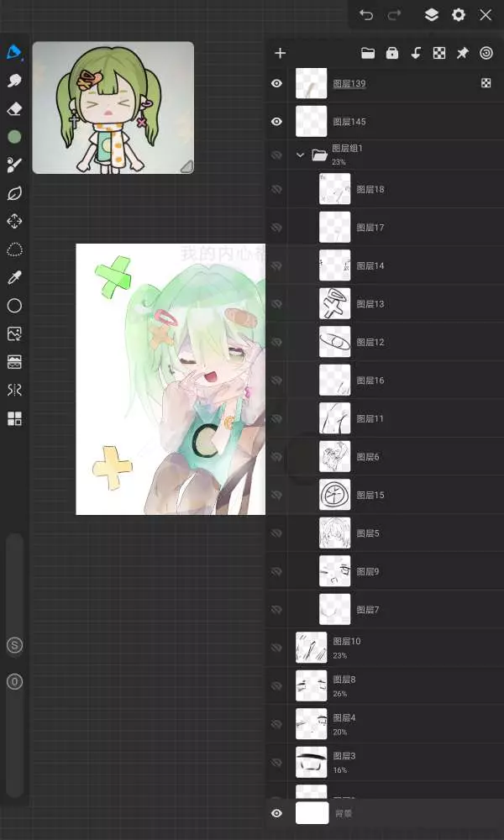Click the O opacity button

(14, 682)
